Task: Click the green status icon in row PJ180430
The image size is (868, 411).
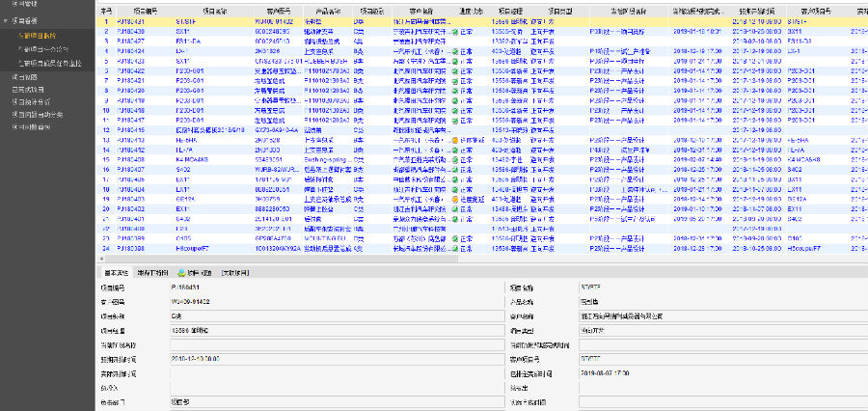Action: [455, 31]
